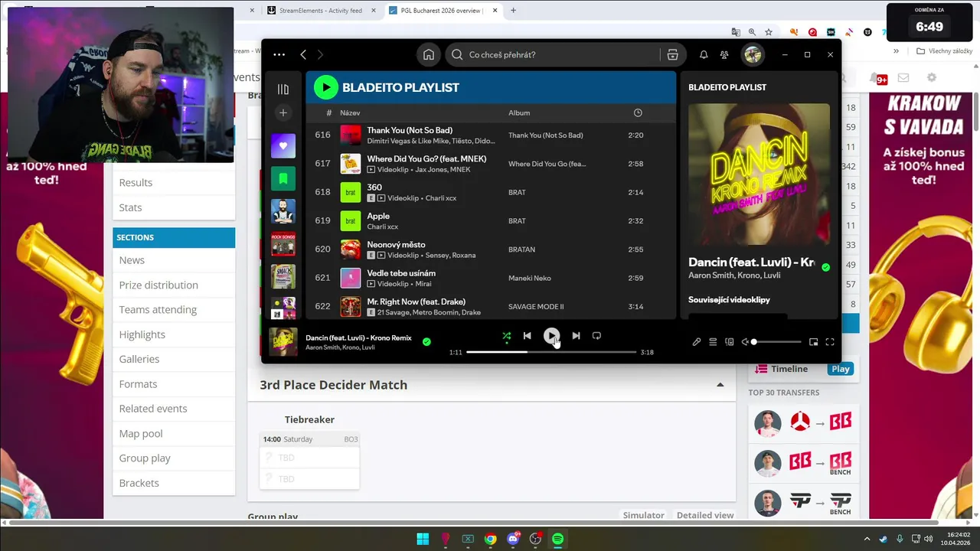
Task: Open Maneki Neko album link
Action: coord(530,278)
